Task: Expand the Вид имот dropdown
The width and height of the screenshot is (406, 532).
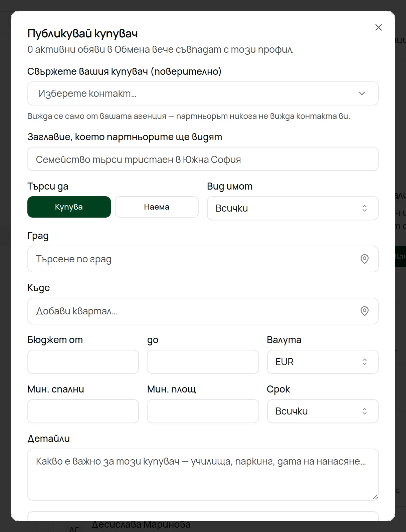Action: coord(292,208)
